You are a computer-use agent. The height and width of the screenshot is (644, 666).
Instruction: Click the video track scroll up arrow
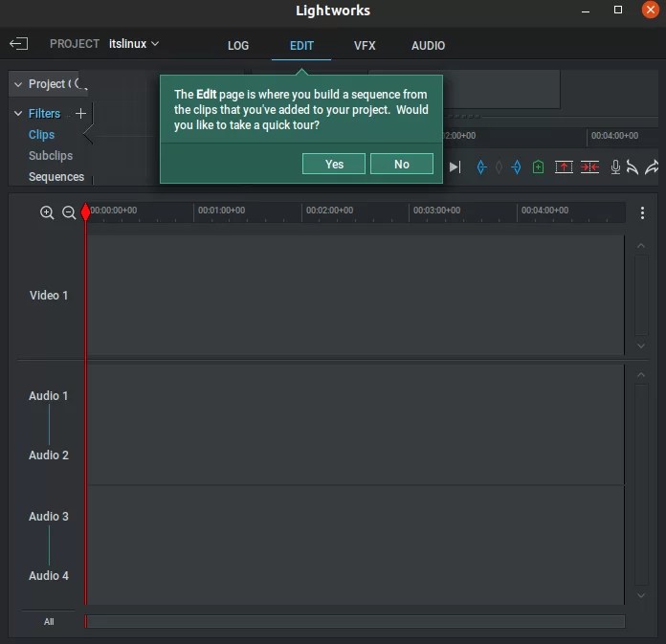pyautogui.click(x=641, y=246)
